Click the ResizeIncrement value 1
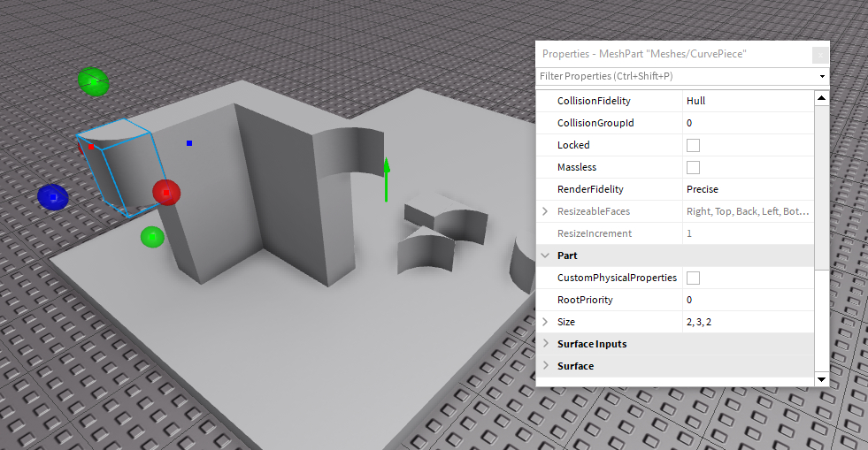The width and height of the screenshot is (868, 450). coord(689,233)
